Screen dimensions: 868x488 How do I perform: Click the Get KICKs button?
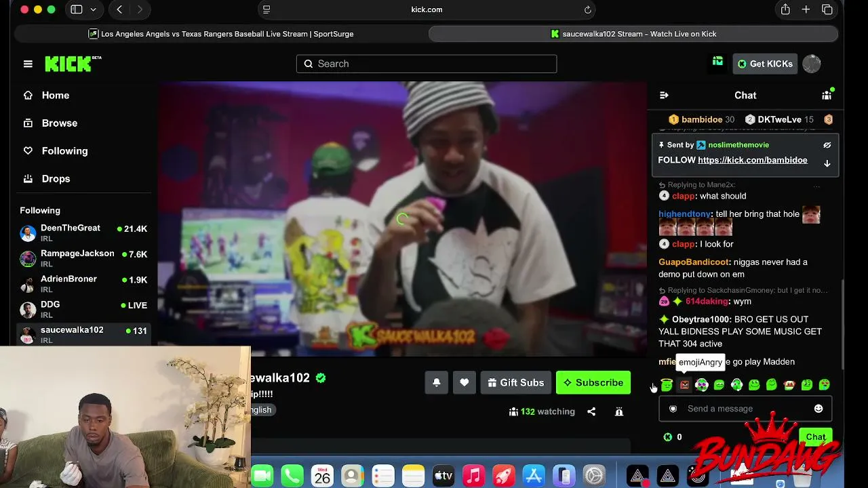(x=764, y=64)
